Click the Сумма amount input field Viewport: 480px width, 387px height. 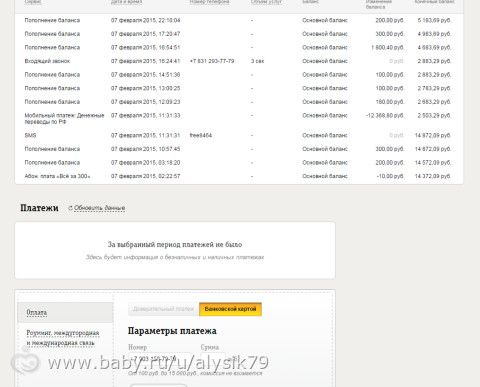[213, 359]
